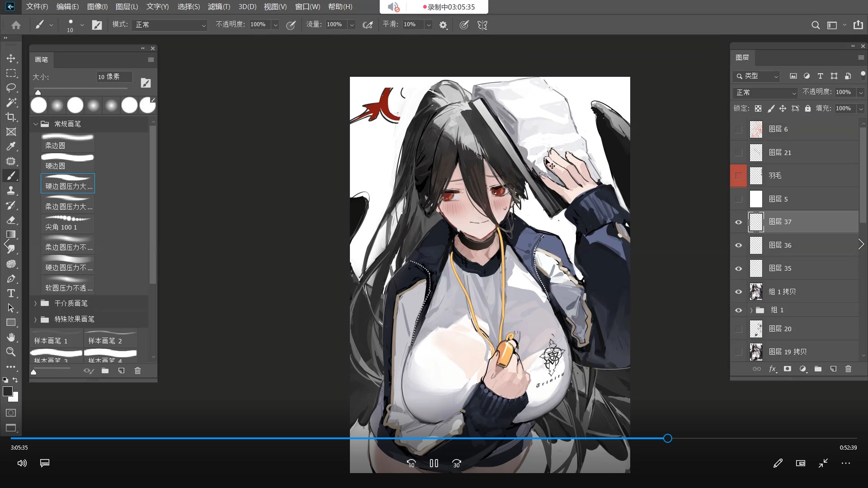Select the Zoom tool
Image resolution: width=868 pixels, height=488 pixels.
coord(11,352)
